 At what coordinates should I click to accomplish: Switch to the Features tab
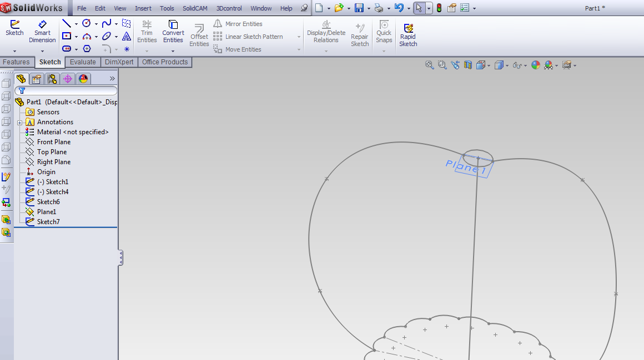(x=16, y=62)
